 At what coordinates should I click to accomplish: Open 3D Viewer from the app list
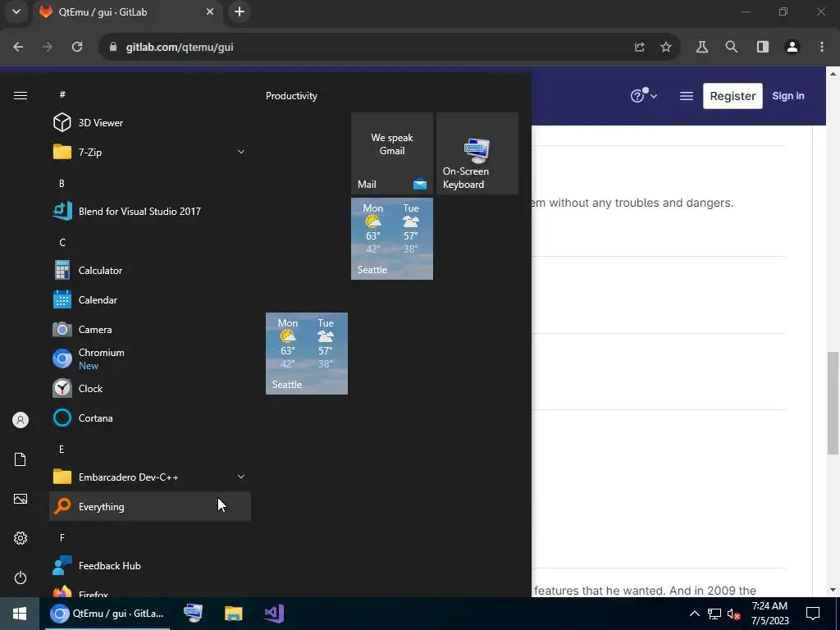tap(150, 123)
